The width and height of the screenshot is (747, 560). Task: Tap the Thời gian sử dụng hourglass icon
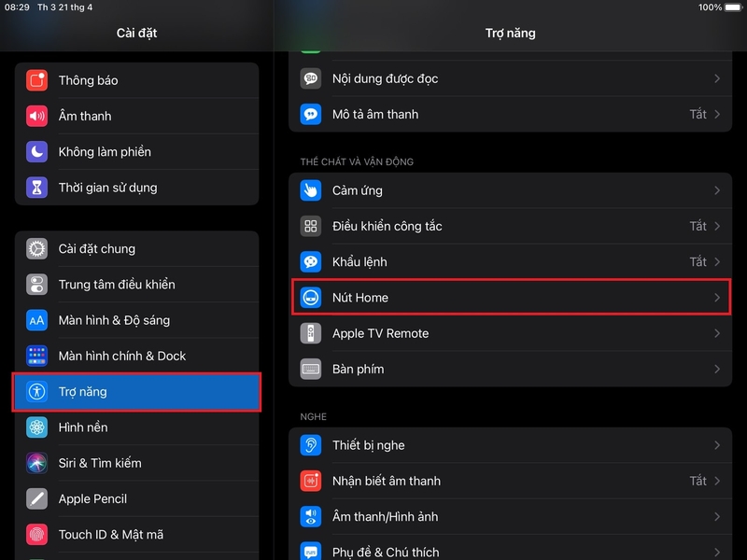coord(36,188)
